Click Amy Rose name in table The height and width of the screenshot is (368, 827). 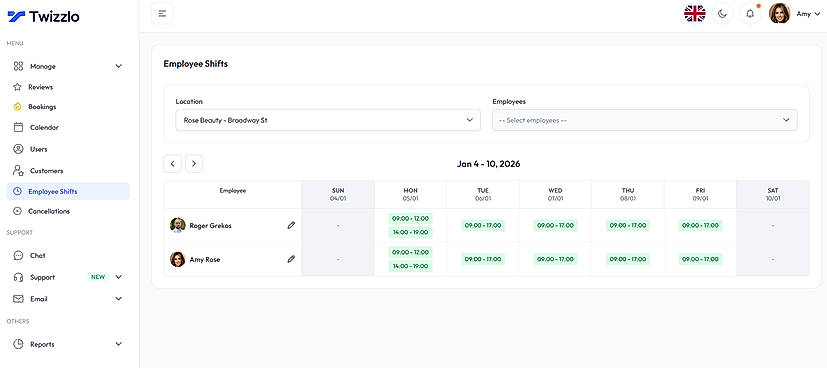coord(205,259)
